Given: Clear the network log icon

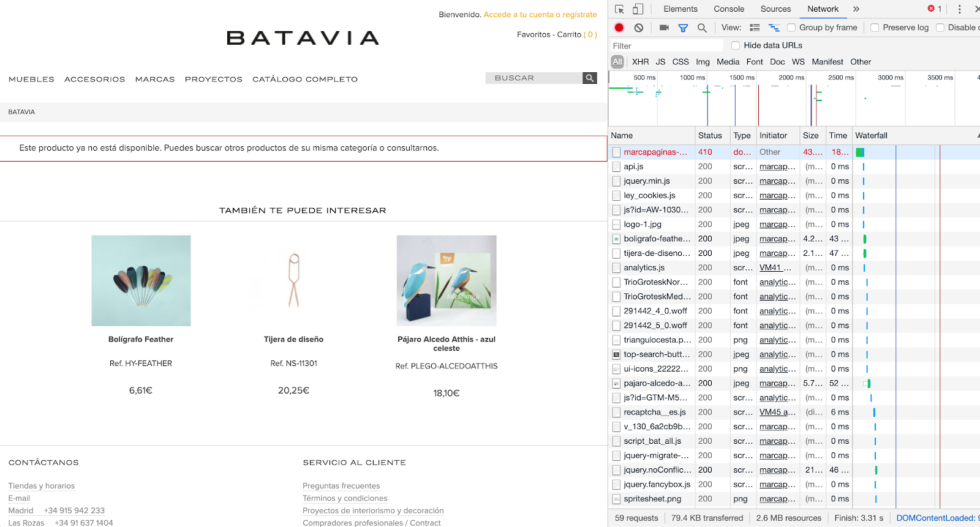Looking at the screenshot, I should pyautogui.click(x=639, y=28).
